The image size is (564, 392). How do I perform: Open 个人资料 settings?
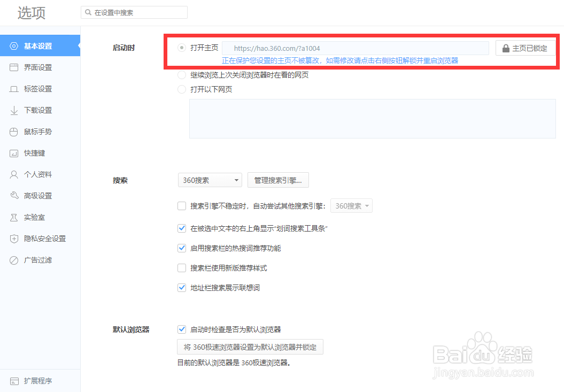tap(40, 174)
